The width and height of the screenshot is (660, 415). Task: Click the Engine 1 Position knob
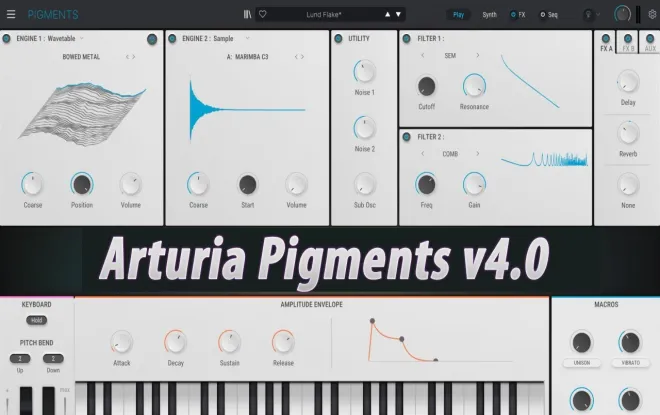point(82,184)
